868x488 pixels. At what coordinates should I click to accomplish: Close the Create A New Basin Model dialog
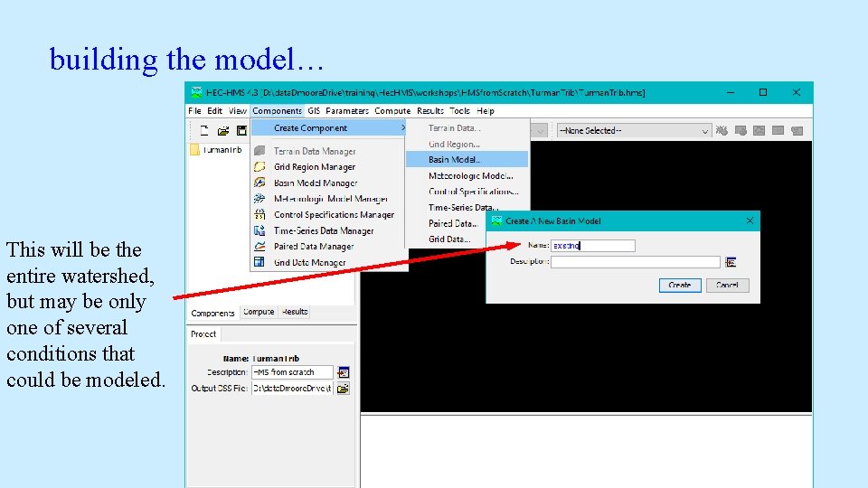[750, 221]
